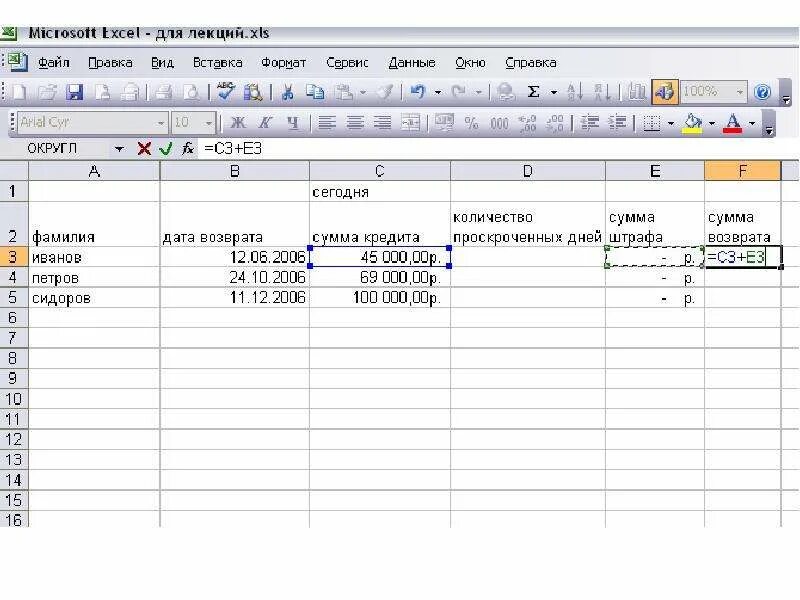Image resolution: width=800 pixels, height=600 pixels.
Task: Click the Open file folder icon
Action: [47, 92]
